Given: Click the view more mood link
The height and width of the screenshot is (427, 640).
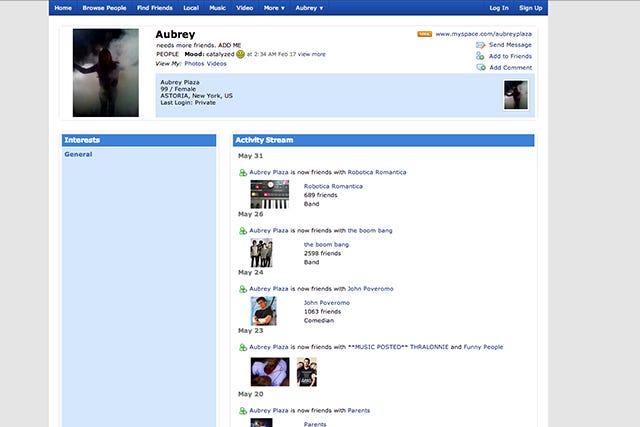Looking at the screenshot, I should (x=312, y=54).
